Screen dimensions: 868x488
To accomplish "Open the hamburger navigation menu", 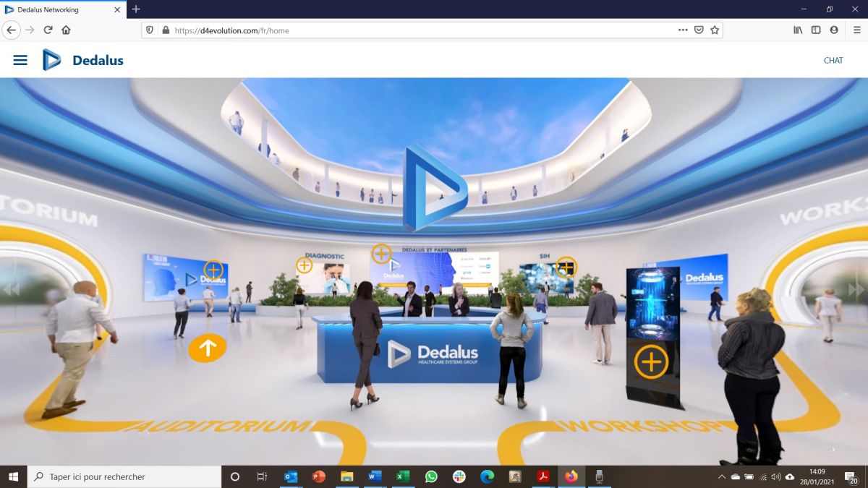I will tap(20, 60).
